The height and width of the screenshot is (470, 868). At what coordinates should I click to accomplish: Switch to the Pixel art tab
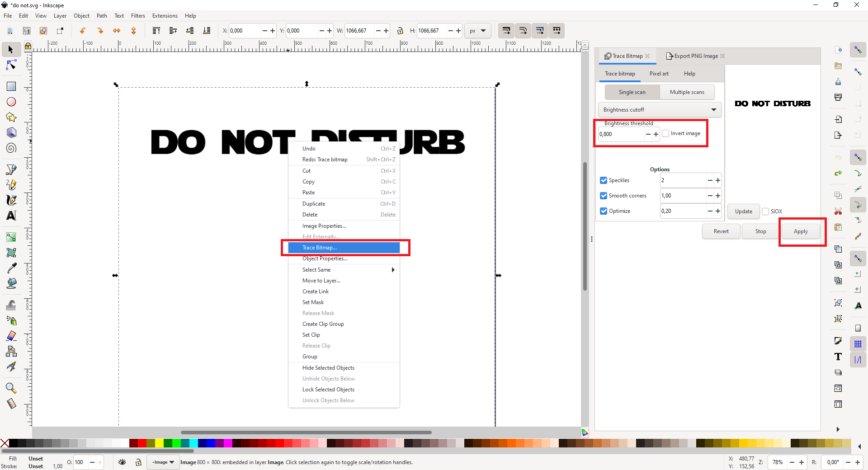[x=659, y=74]
